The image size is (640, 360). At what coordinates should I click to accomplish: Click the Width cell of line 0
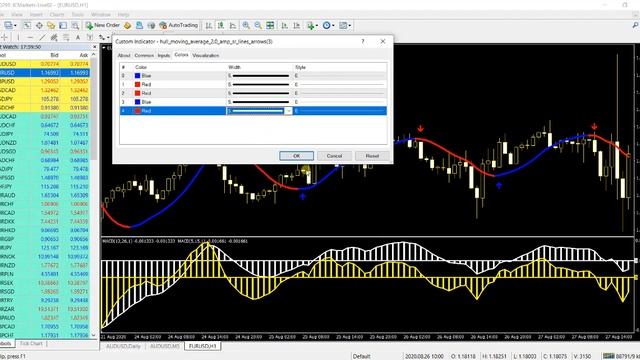[x=260, y=76]
